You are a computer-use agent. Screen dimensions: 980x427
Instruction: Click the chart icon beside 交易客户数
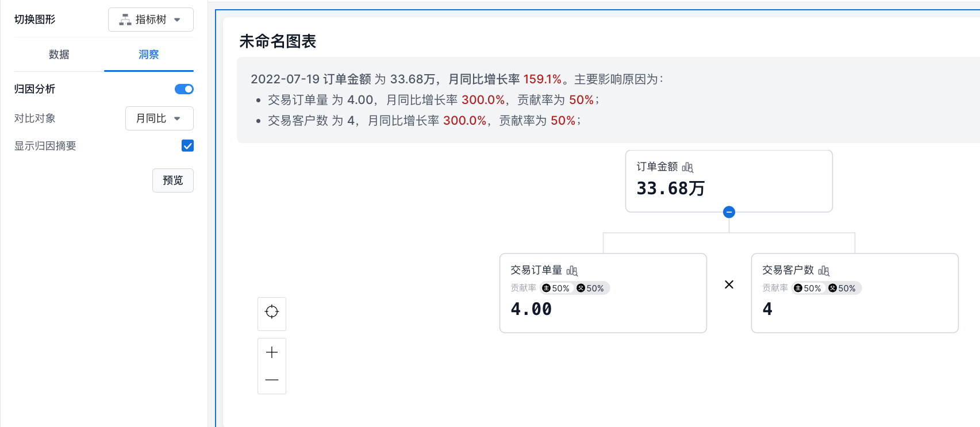click(824, 271)
